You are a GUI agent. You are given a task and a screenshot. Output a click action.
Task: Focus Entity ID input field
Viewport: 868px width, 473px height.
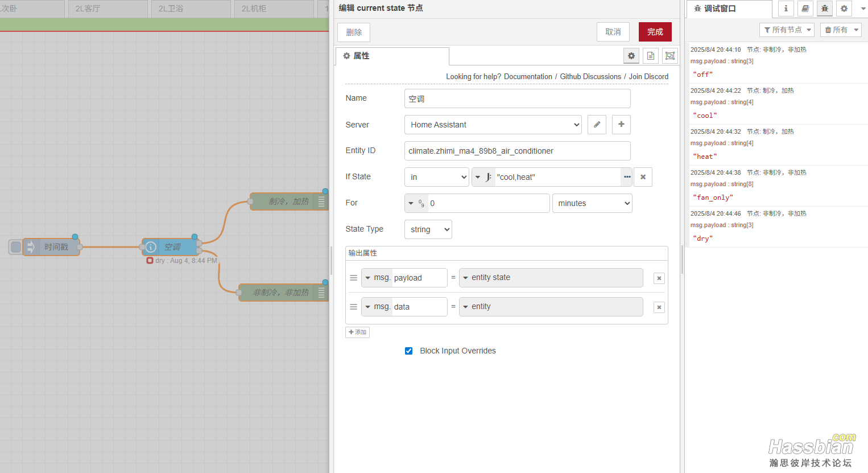click(x=518, y=151)
